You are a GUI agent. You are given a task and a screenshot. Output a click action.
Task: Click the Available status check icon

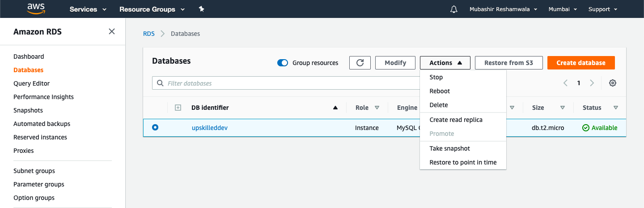coord(586,128)
